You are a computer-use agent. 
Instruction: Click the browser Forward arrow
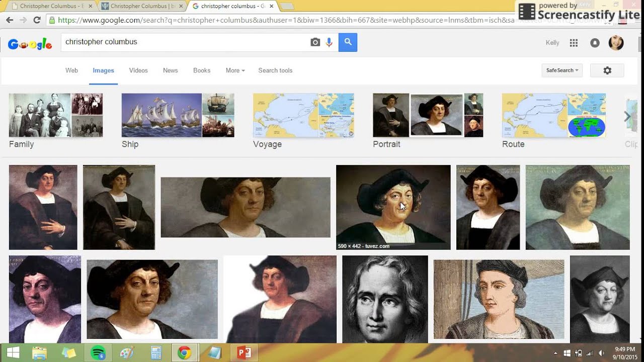23,20
